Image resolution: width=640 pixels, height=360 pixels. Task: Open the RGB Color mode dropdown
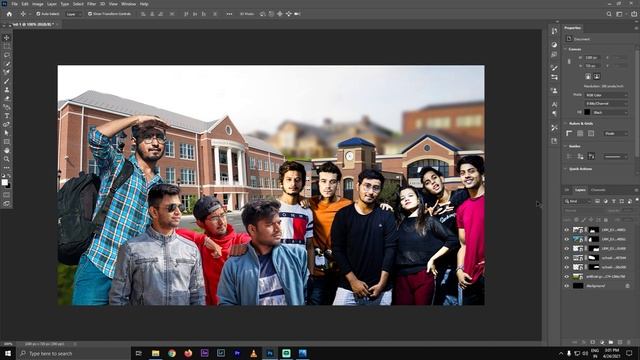coord(606,95)
